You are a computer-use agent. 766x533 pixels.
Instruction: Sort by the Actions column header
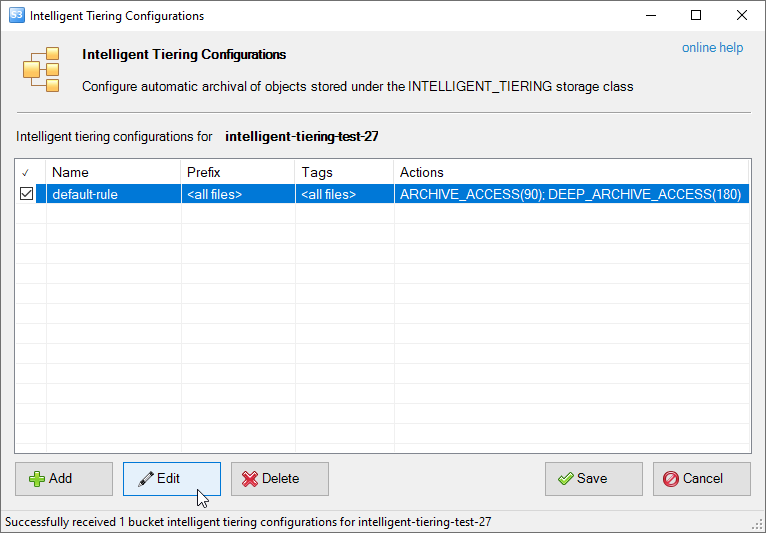[572, 172]
